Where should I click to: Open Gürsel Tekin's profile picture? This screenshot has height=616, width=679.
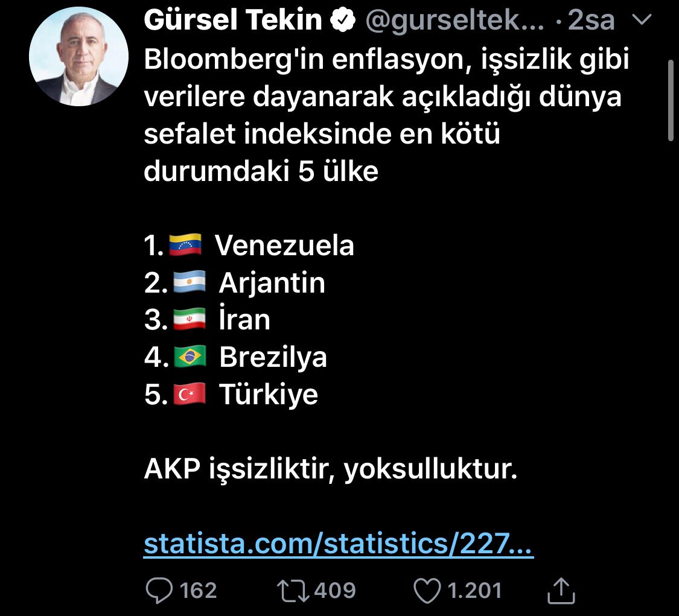[78, 57]
